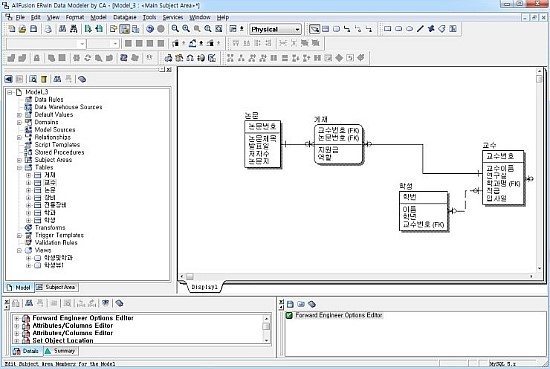
Task: Click the Open model folder icon
Action: point(22,29)
